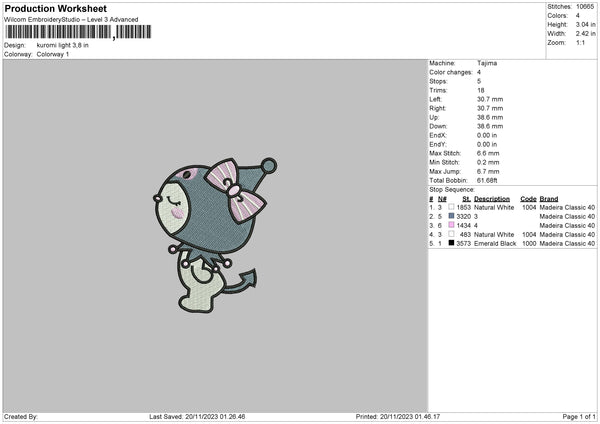This screenshot has height=424, width=600.
Task: Click the Max Stitch value '6.6 mm'
Action: point(488,153)
